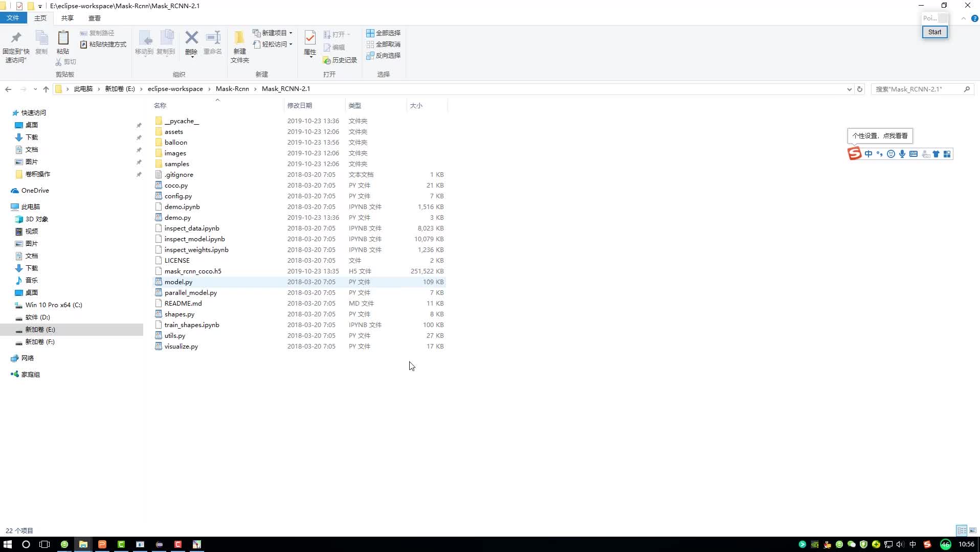Click Sogou emoji face icon
This screenshot has width=980, height=552.
(x=891, y=154)
